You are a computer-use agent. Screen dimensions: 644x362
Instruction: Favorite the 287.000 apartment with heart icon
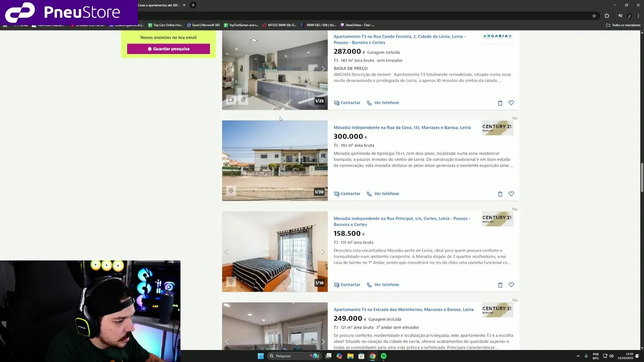(x=511, y=103)
